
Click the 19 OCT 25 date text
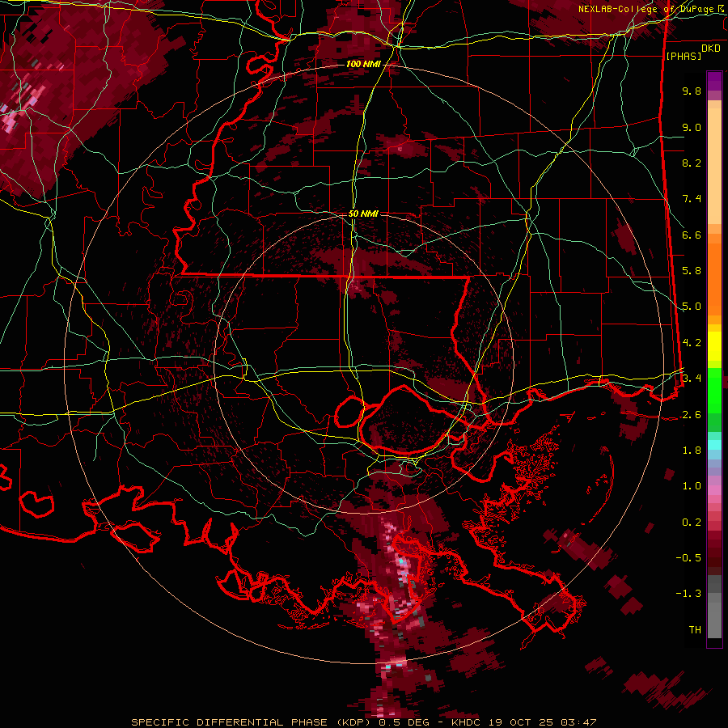(519, 722)
